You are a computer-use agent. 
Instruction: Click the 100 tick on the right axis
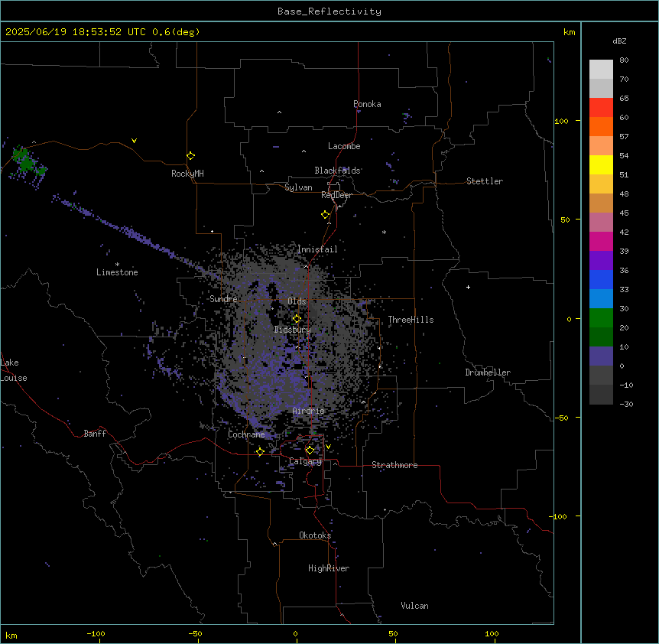click(561, 121)
